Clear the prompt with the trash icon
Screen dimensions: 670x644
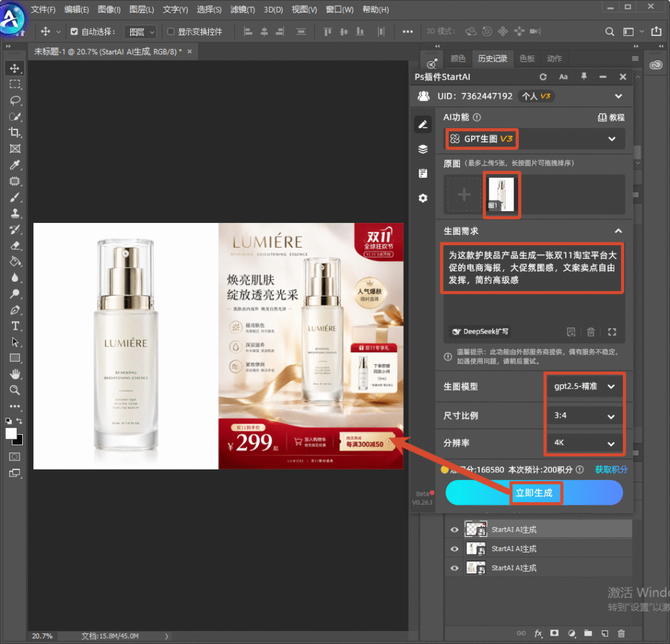[591, 332]
